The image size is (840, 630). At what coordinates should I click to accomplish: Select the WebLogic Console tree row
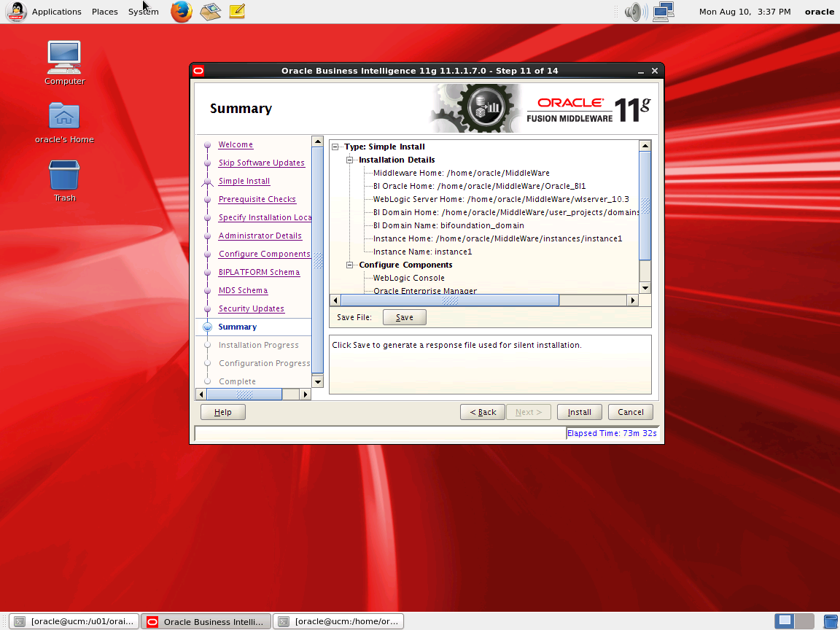click(409, 278)
